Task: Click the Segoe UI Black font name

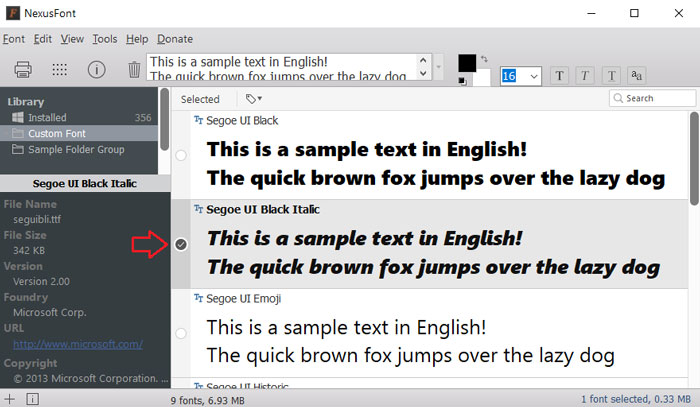Action: [242, 120]
